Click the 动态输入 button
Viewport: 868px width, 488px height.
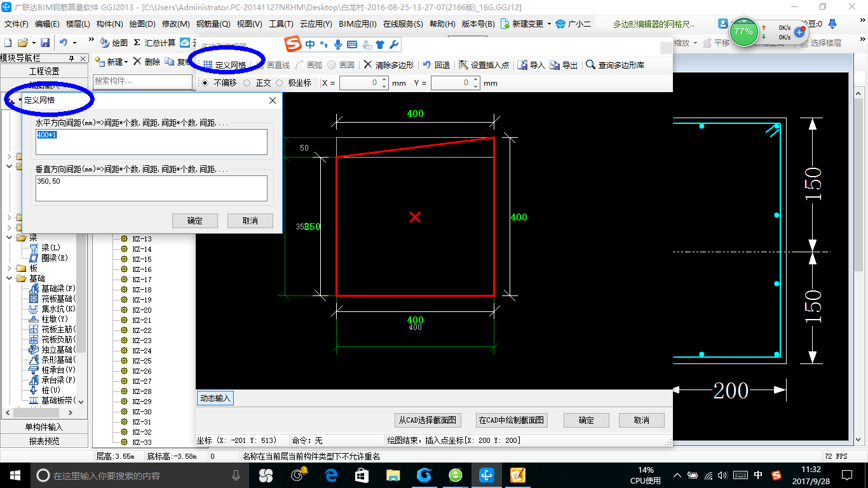[x=215, y=398]
